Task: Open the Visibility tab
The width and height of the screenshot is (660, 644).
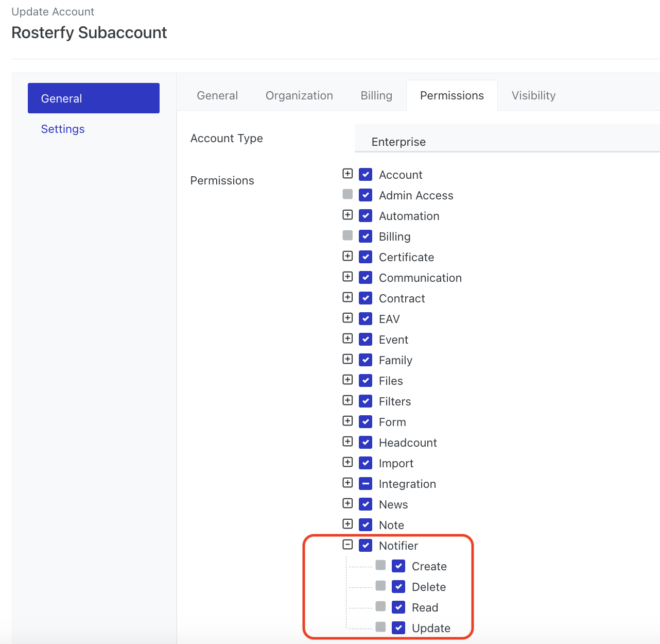Action: 533,95
